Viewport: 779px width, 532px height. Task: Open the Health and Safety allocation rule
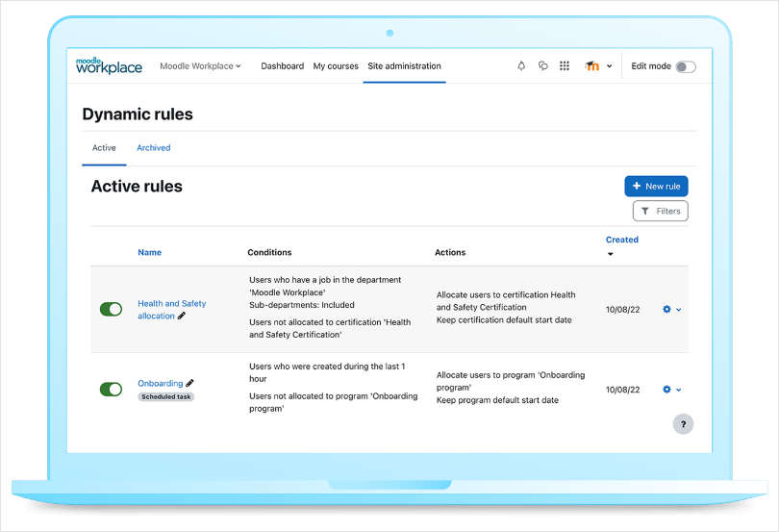click(x=172, y=309)
